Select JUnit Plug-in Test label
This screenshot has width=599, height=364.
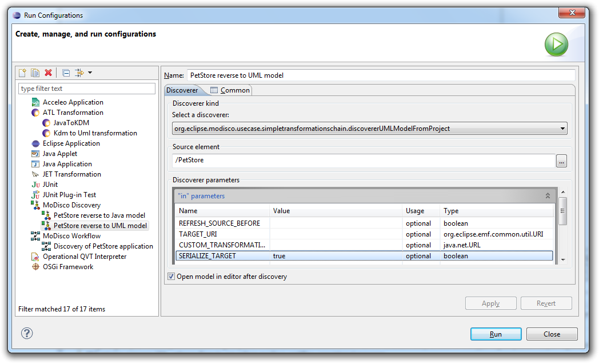coord(69,195)
